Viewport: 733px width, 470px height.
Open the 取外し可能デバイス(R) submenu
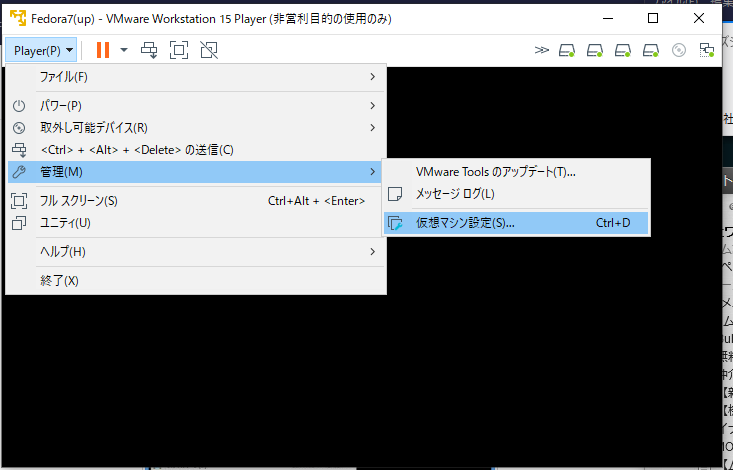(196, 128)
